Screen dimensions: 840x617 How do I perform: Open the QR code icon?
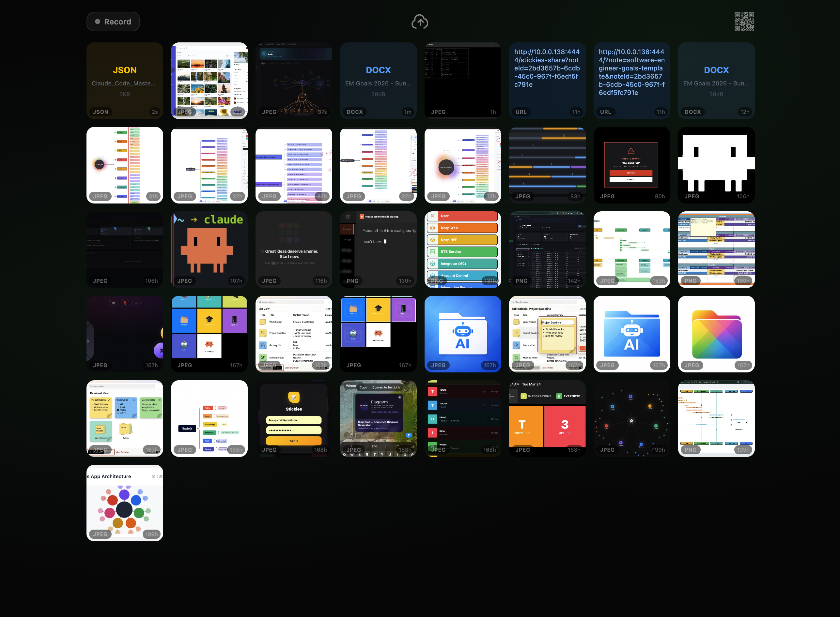744,22
